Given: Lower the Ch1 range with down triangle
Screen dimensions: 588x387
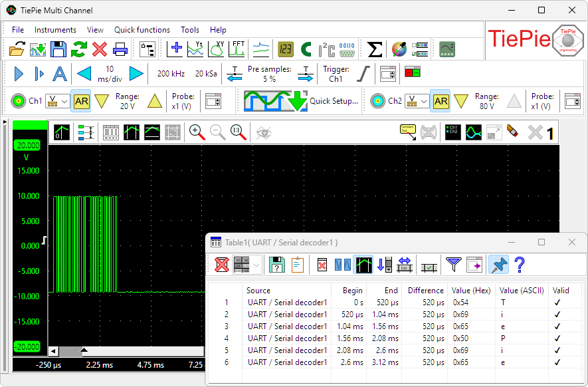Looking at the screenshot, I should coord(102,101).
